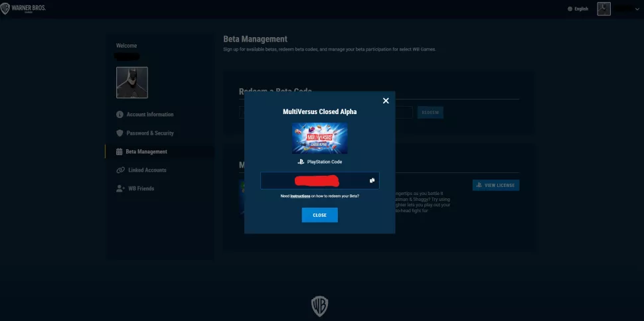Open WB Friends from the sidebar
Image resolution: width=644 pixels, height=321 pixels.
coord(141,189)
